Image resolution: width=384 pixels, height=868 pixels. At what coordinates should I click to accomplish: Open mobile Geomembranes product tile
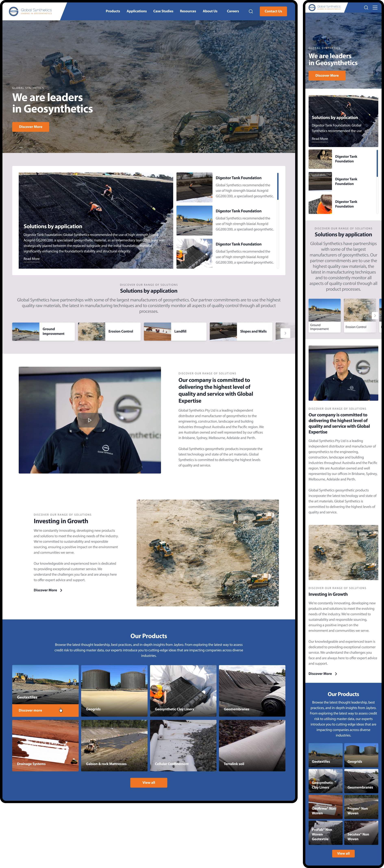pyautogui.click(x=361, y=781)
